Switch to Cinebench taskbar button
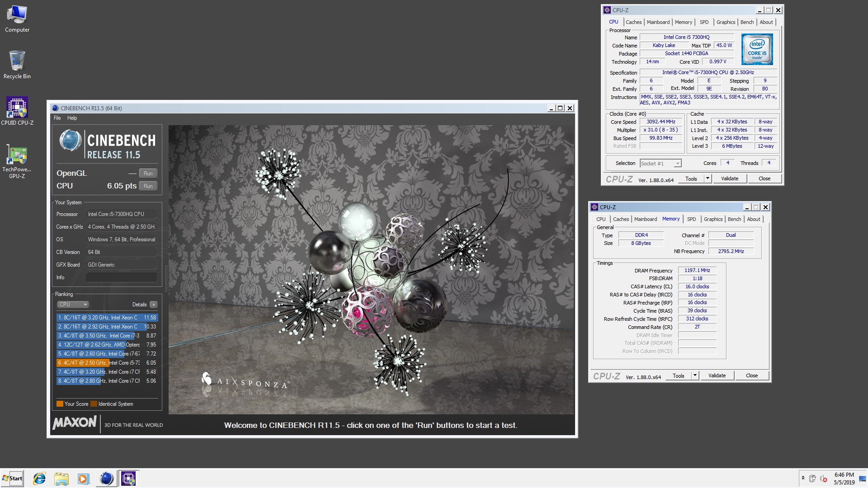 (x=106, y=479)
